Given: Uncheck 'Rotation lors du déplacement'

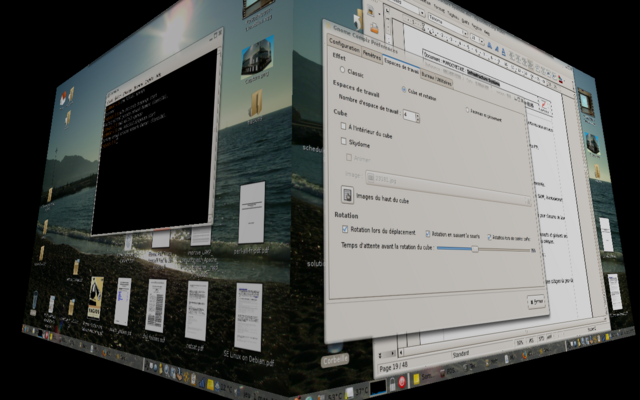Looking at the screenshot, I should 345,229.
